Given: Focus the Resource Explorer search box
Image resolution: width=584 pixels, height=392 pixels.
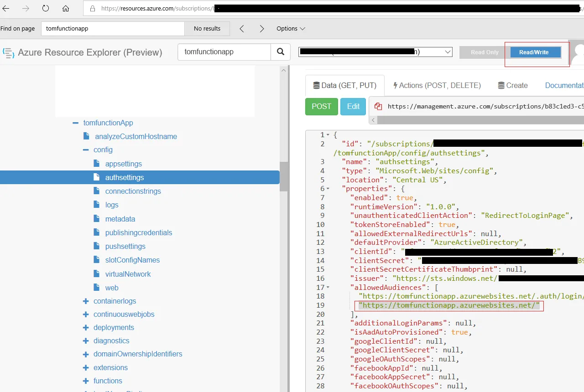Looking at the screenshot, I should tap(224, 52).
